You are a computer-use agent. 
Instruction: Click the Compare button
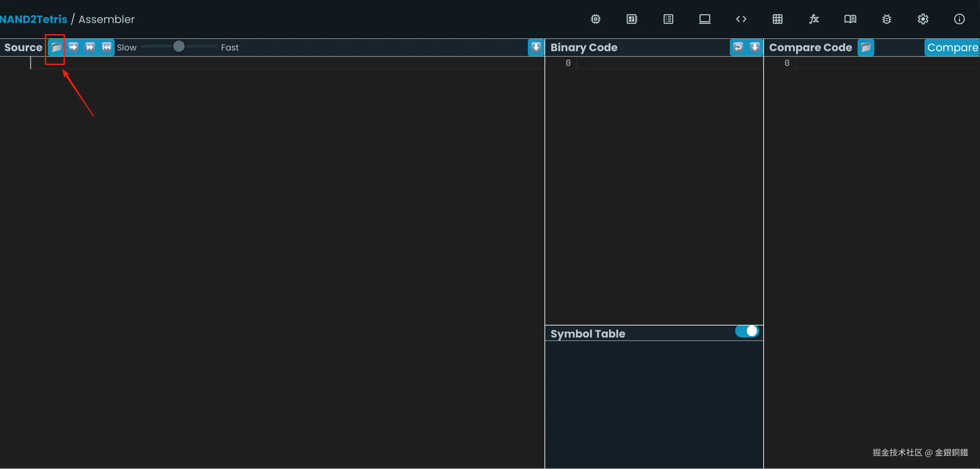(x=952, y=48)
